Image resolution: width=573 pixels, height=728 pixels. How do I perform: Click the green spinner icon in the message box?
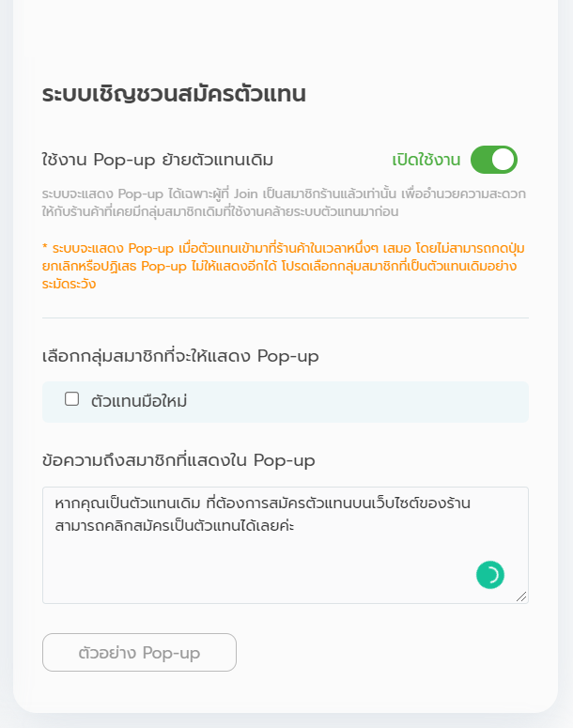tap(490, 575)
